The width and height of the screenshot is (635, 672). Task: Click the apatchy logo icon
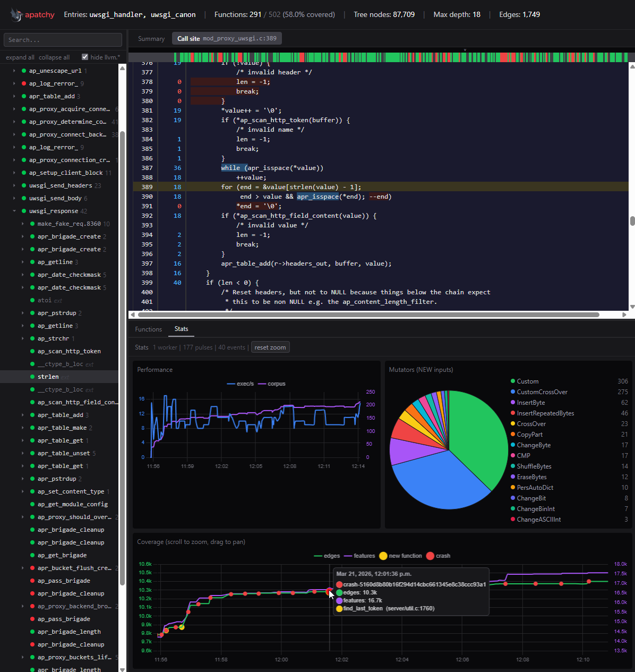[x=16, y=15]
